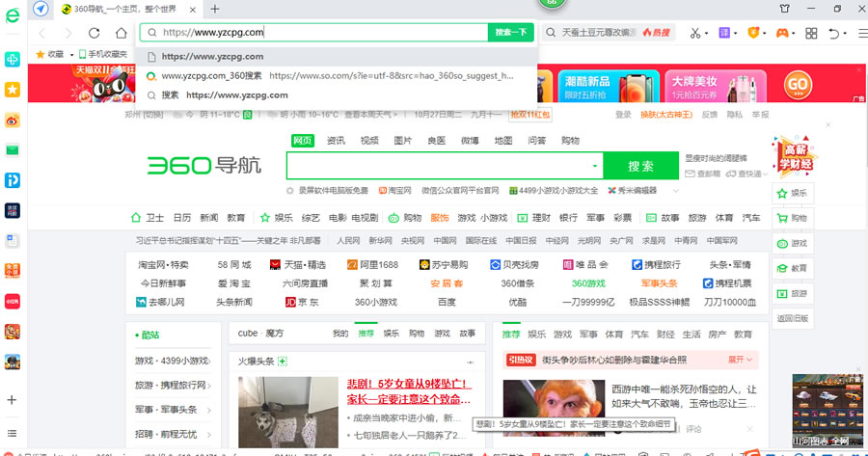The image size is (868, 456).
Task: Expand the hot search suggestions chevron
Action: (x=675, y=190)
